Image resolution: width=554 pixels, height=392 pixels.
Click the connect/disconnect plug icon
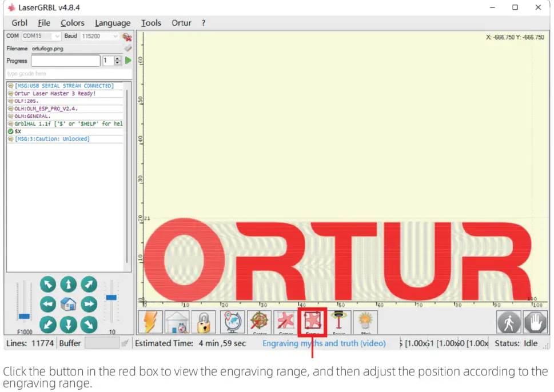point(127,36)
